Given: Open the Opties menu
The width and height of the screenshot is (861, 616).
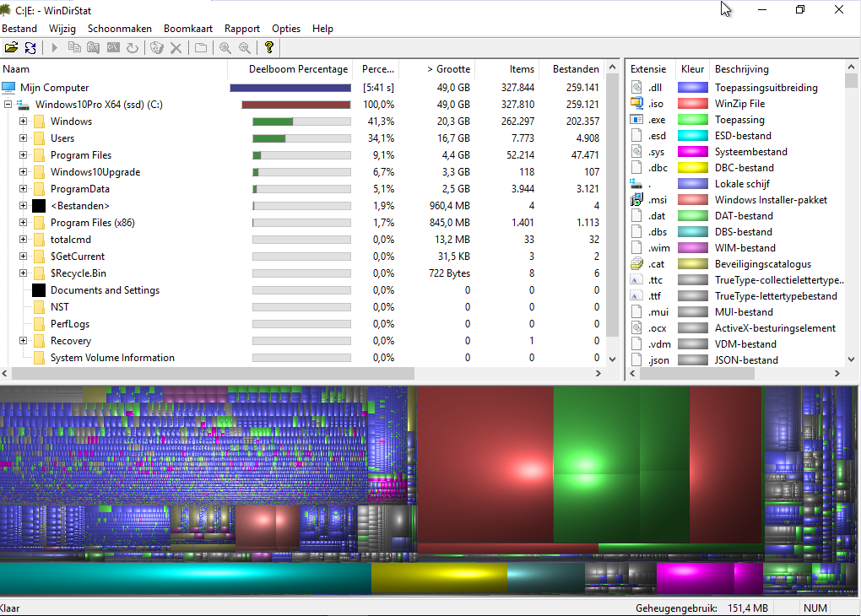Looking at the screenshot, I should (x=286, y=29).
